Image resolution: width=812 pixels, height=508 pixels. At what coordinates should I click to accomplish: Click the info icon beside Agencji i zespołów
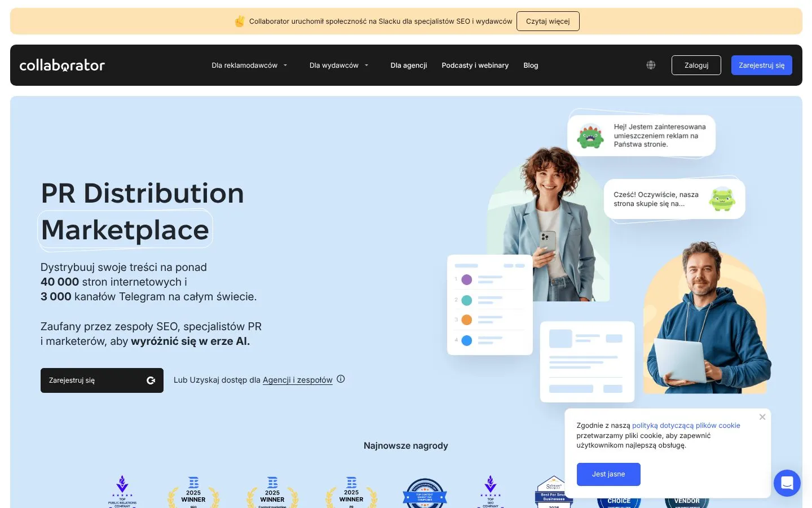[341, 379]
